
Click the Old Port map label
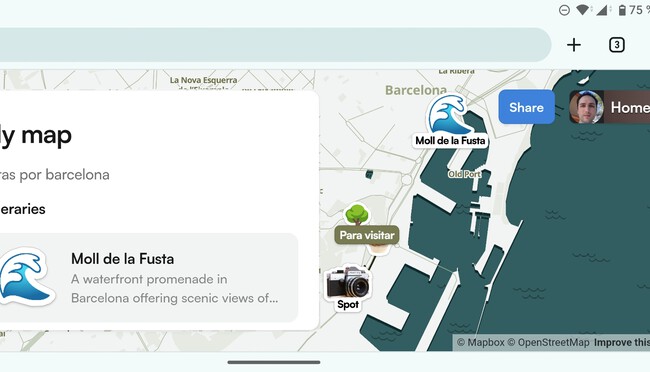pyautogui.click(x=464, y=174)
